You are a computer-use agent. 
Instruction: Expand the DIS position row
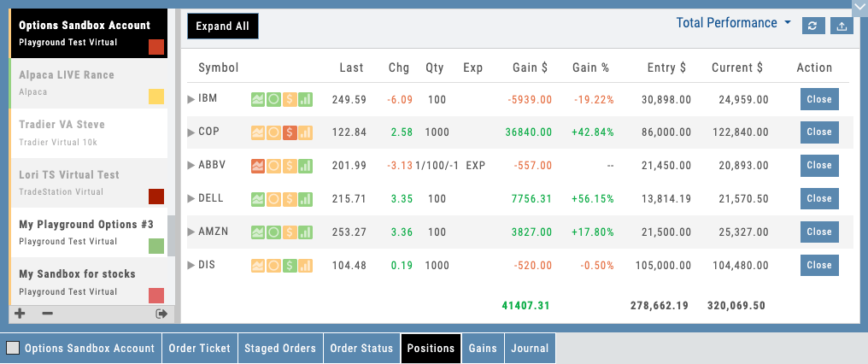tap(191, 266)
